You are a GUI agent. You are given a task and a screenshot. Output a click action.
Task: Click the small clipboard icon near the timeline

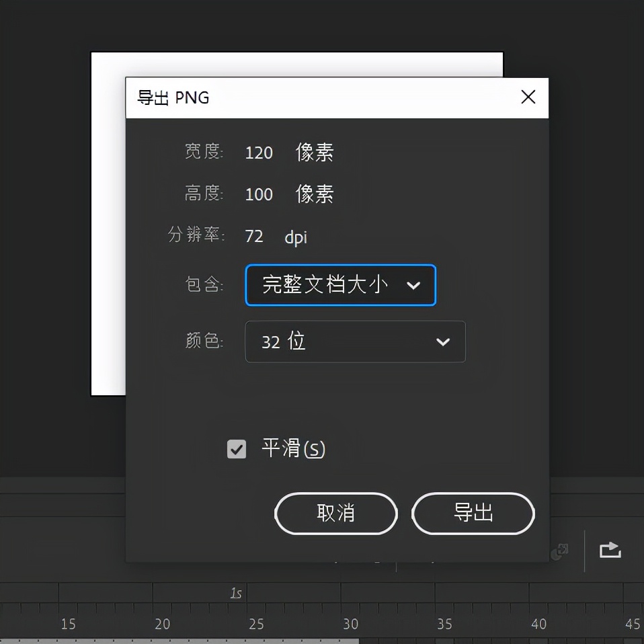[x=558, y=551]
